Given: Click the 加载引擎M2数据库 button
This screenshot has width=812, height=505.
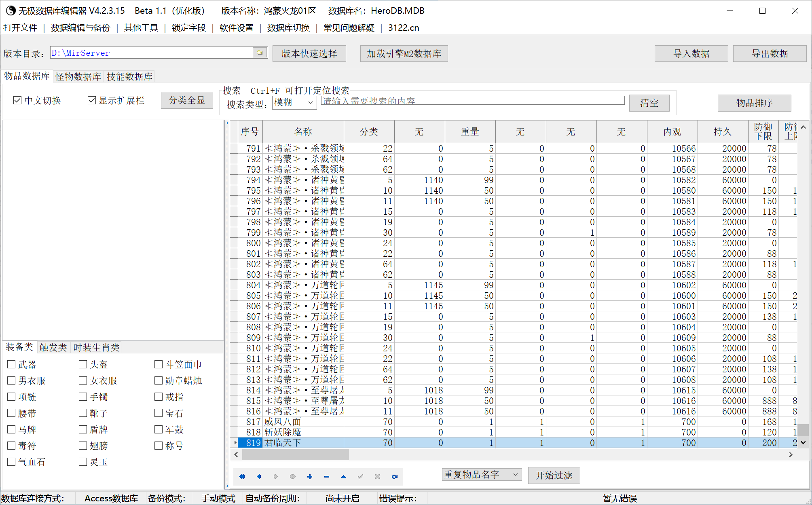Looking at the screenshot, I should 404,53.
